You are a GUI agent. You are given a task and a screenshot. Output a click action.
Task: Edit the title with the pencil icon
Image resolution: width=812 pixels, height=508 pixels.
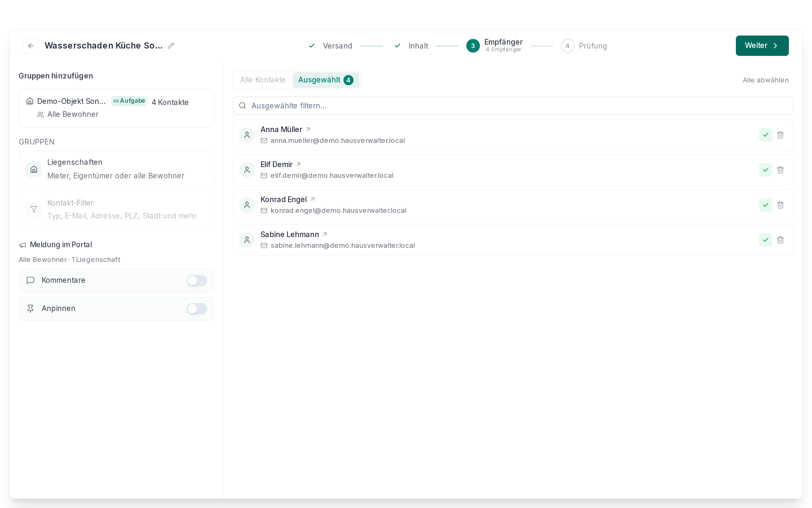coord(171,46)
